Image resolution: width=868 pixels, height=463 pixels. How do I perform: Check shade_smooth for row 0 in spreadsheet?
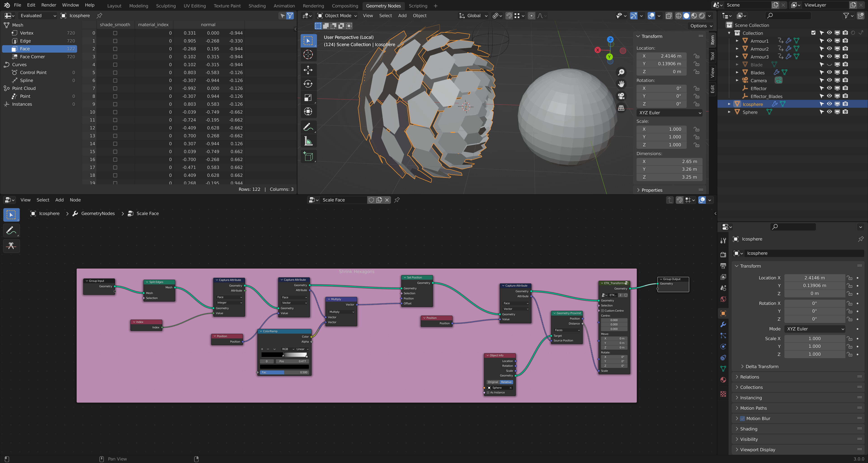[116, 33]
